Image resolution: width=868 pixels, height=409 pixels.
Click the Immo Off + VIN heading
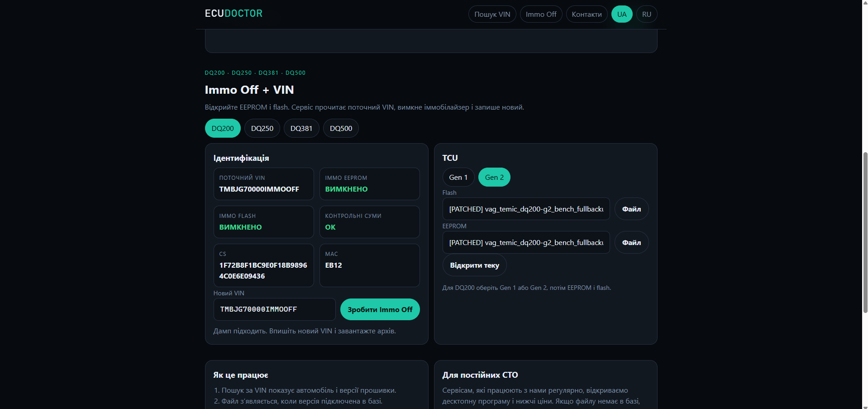pyautogui.click(x=249, y=90)
